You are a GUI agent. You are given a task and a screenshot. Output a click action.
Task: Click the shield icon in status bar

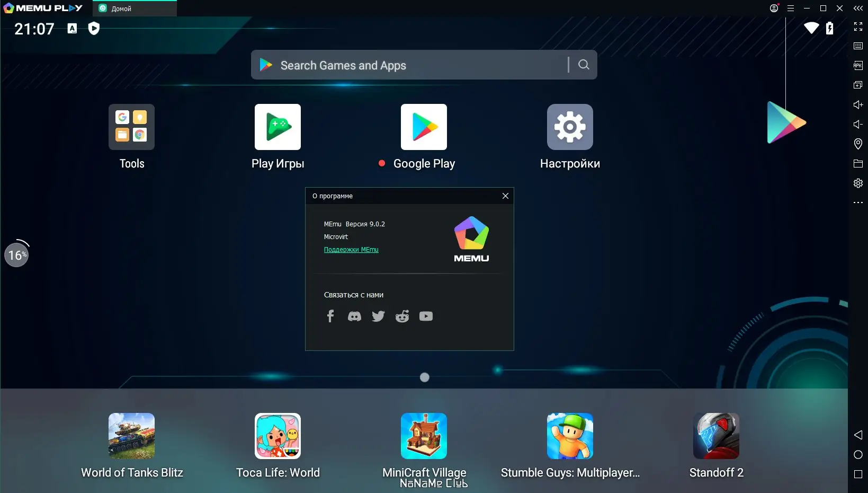coord(94,29)
